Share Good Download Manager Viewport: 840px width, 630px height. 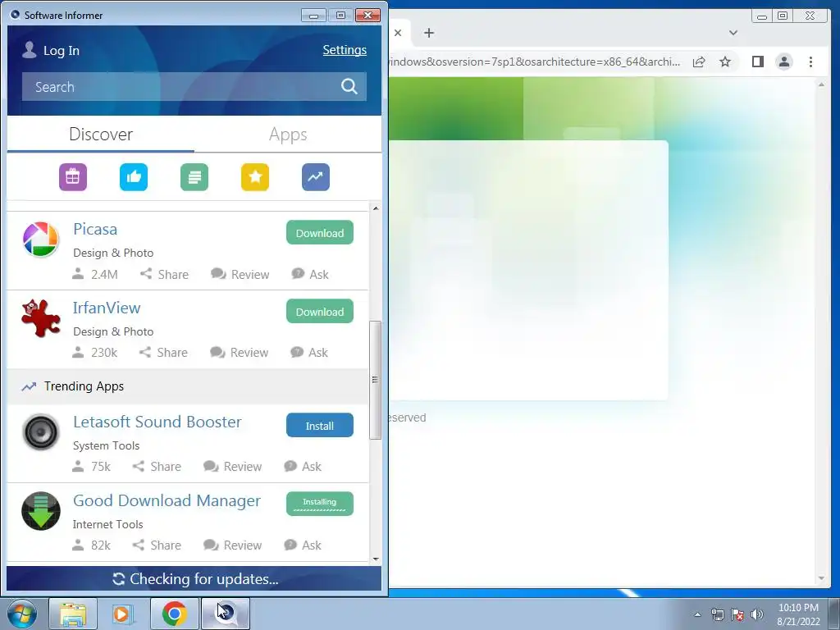[157, 546]
